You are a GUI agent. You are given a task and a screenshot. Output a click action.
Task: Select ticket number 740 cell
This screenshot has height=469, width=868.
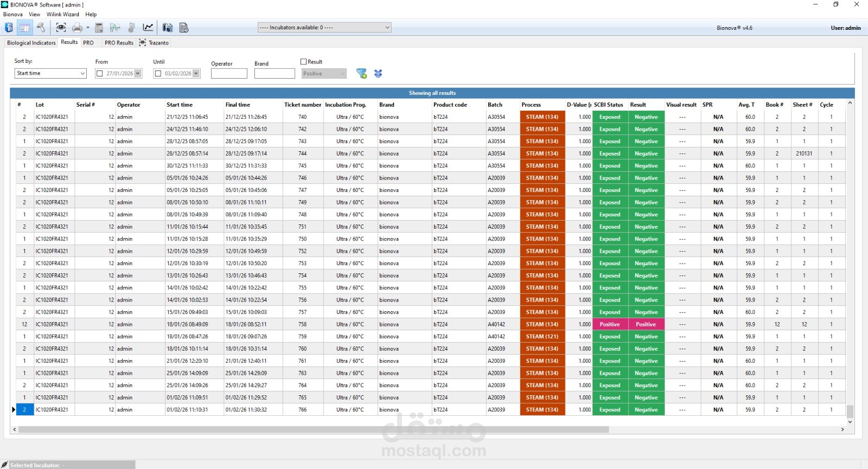pyautogui.click(x=303, y=117)
